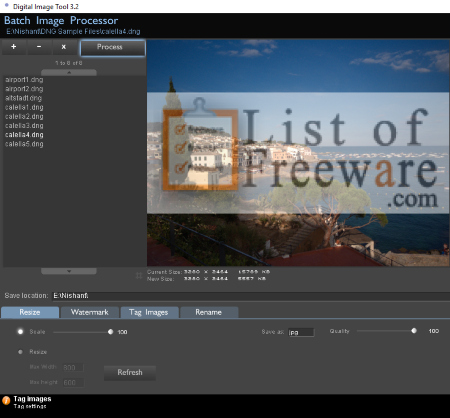450x418 pixels.
Task: Click the aspect lock icon beside Current Size
Action: click(139, 276)
